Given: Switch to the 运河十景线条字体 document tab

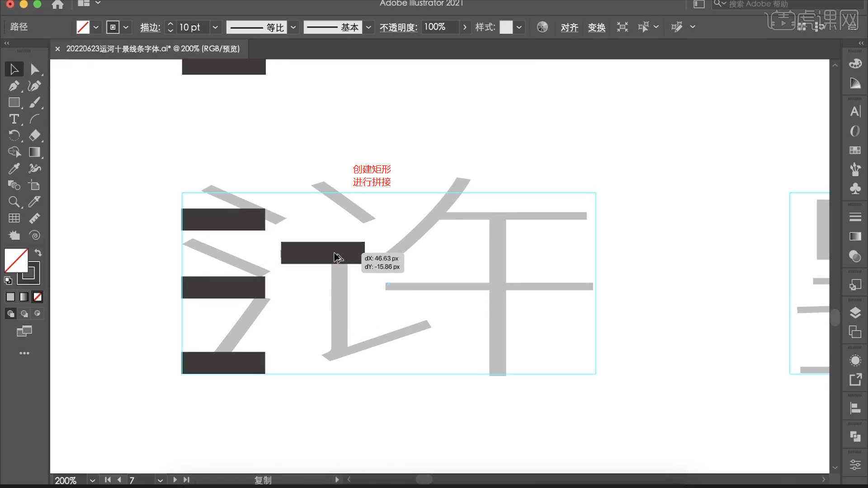Looking at the screenshot, I should [x=153, y=49].
